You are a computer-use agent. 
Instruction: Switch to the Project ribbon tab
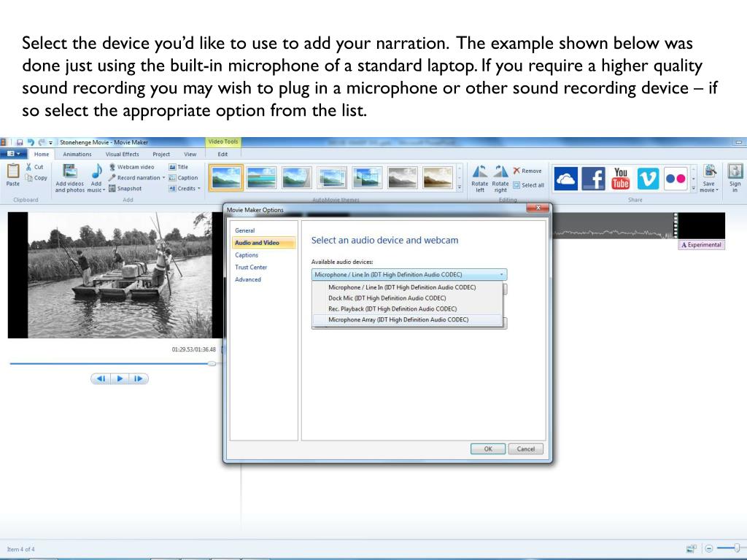click(x=161, y=155)
